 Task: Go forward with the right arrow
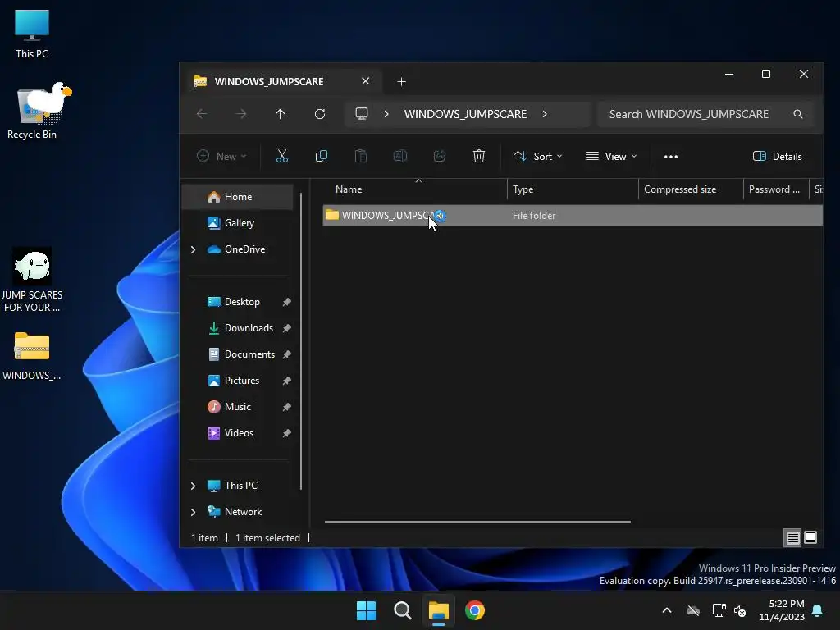click(241, 113)
